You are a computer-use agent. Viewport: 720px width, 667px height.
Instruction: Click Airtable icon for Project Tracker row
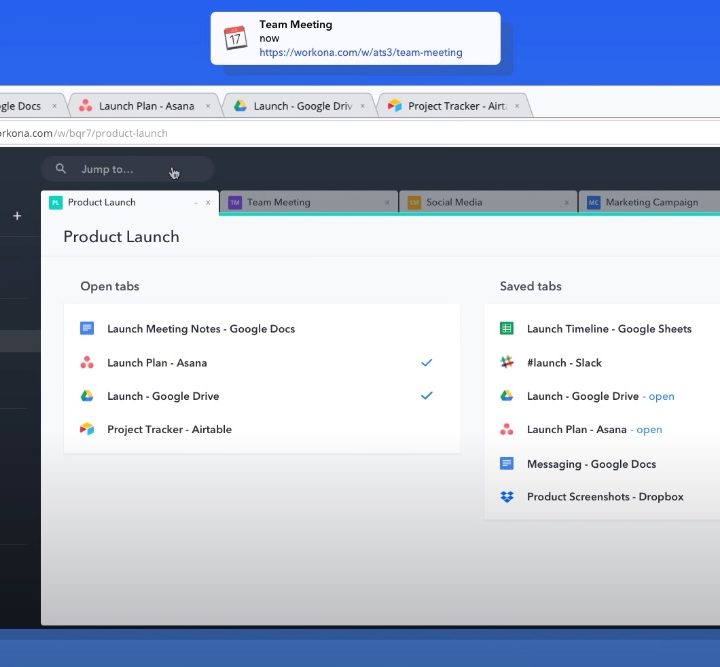87,429
